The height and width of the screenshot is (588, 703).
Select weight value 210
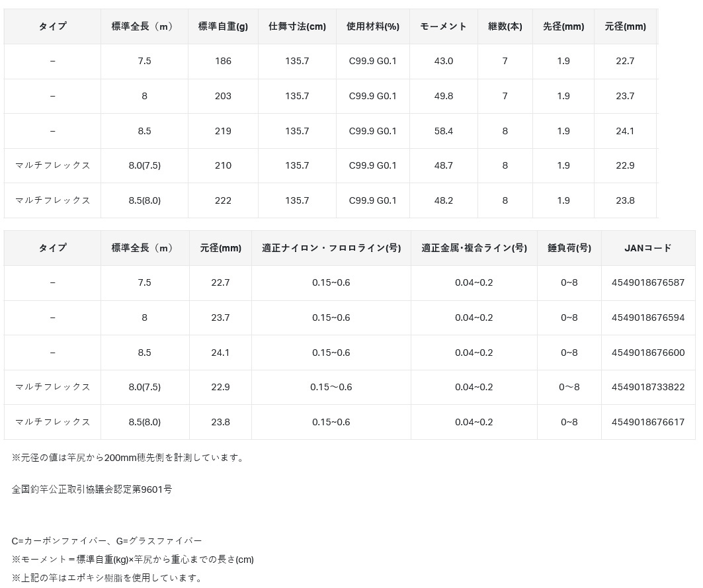223,165
